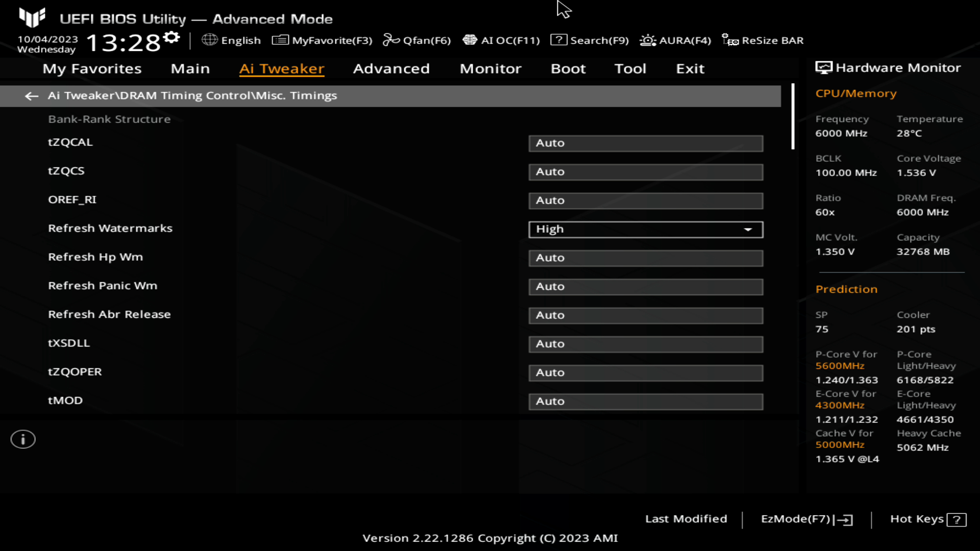The image size is (980, 551).
Task: Click the Hot Keys question mark icon
Action: [x=957, y=520]
